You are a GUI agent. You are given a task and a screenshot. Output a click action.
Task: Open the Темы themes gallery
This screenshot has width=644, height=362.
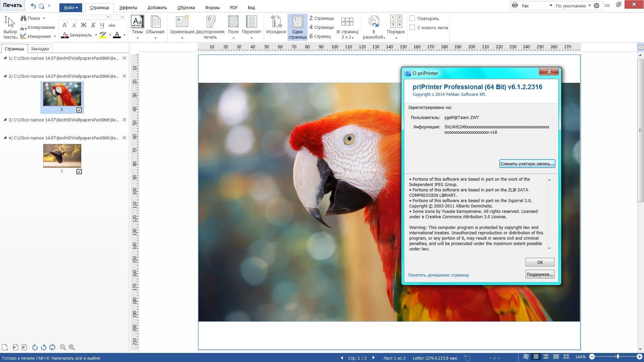pos(137,27)
